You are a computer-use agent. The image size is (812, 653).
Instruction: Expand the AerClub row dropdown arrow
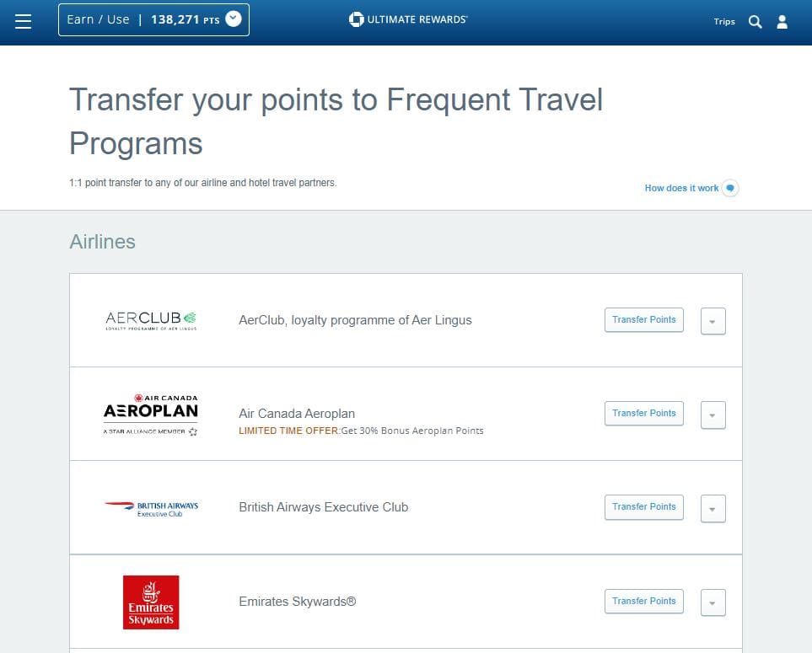(x=713, y=321)
